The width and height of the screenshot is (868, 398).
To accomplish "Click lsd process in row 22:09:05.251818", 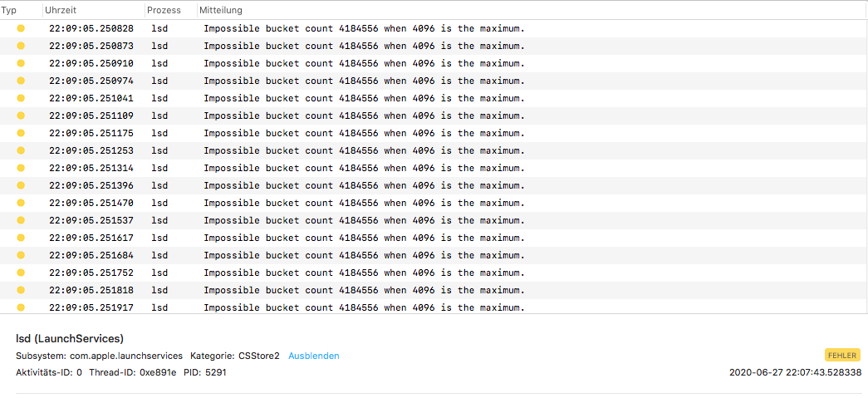I will (159, 290).
